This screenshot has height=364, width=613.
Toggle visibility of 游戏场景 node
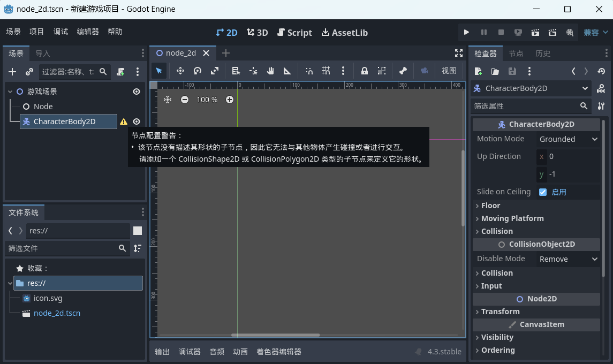[x=137, y=92]
